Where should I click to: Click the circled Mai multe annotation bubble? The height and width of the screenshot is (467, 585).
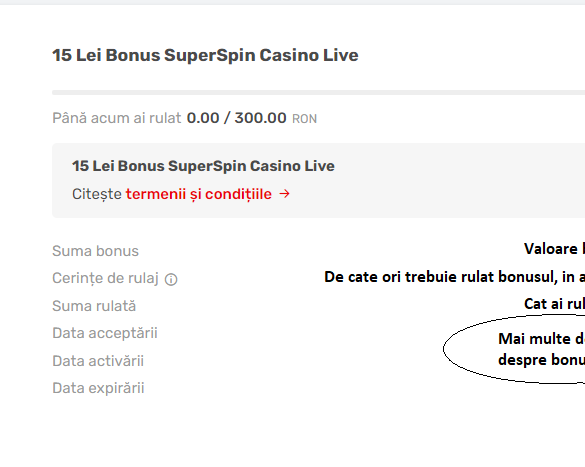514,349
